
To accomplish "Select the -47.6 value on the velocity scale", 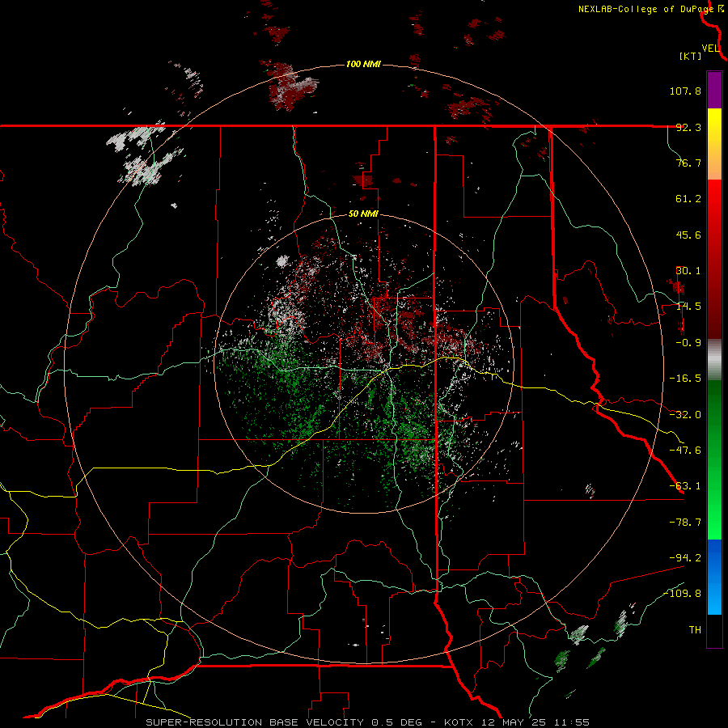I will [685, 451].
